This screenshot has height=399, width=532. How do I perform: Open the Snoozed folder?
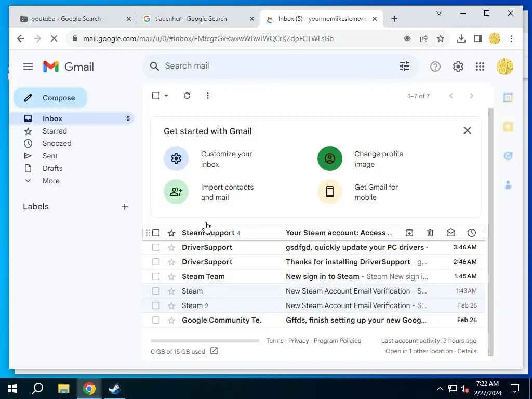click(x=57, y=143)
